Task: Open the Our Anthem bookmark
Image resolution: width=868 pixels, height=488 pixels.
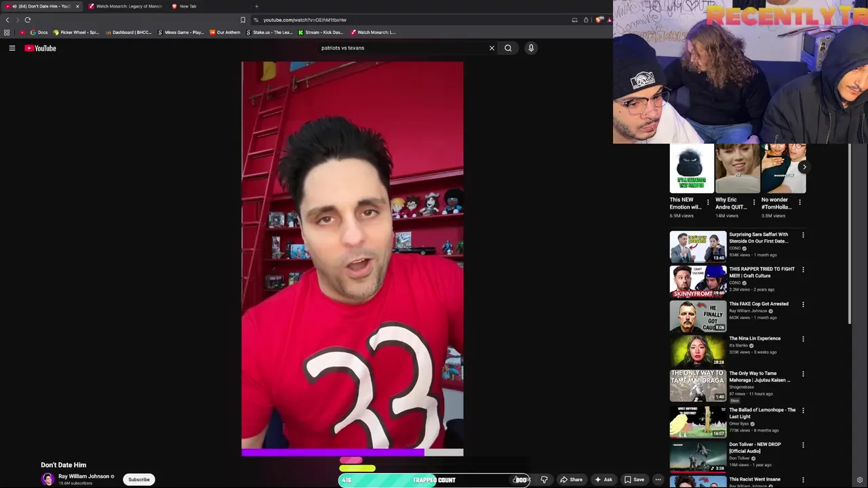Action: pos(225,32)
